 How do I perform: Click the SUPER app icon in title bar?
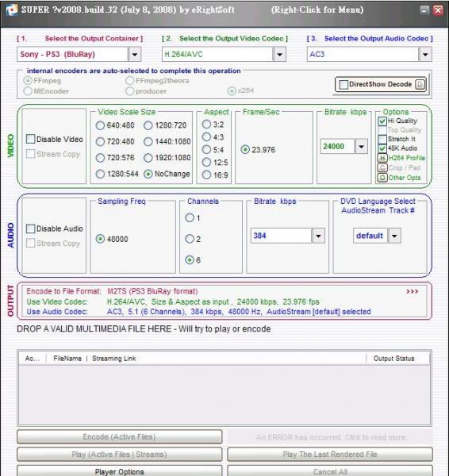click(x=12, y=10)
